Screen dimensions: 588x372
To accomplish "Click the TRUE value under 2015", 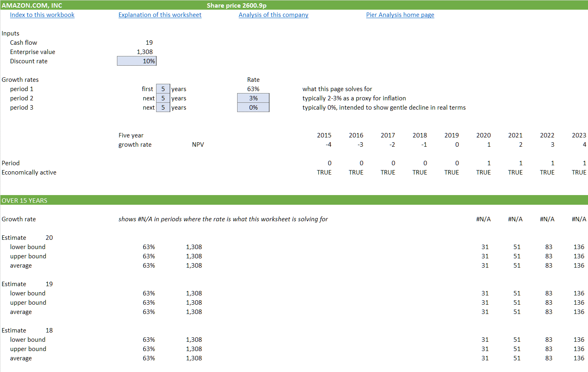I will (x=324, y=172).
